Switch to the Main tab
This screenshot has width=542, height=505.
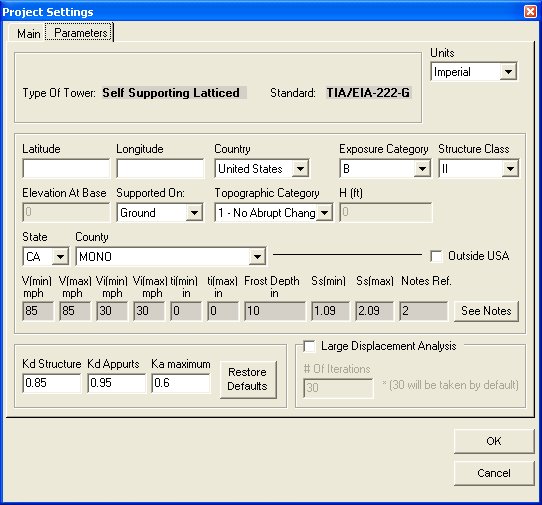pos(28,34)
